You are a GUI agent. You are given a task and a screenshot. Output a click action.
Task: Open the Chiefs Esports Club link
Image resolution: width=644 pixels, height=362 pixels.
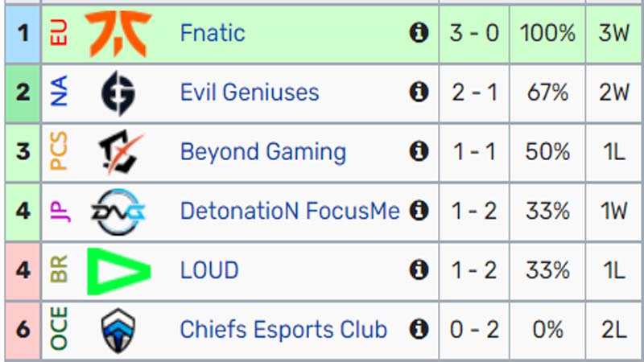(x=284, y=330)
